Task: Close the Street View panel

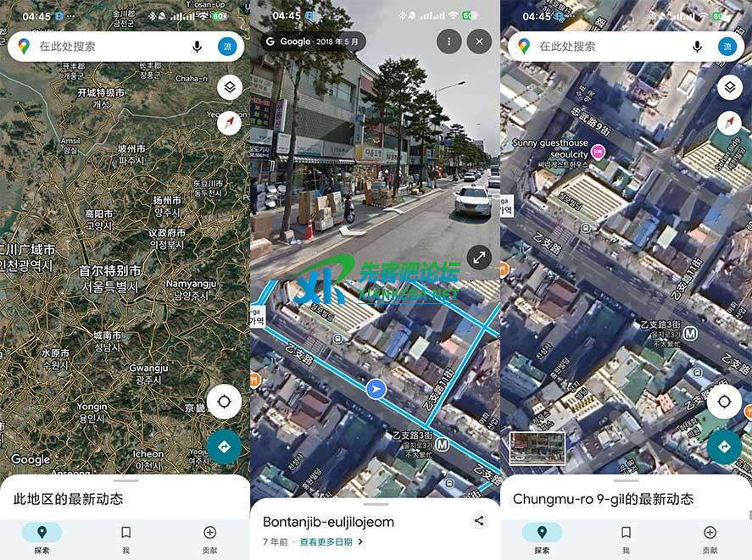Action: pos(479,41)
